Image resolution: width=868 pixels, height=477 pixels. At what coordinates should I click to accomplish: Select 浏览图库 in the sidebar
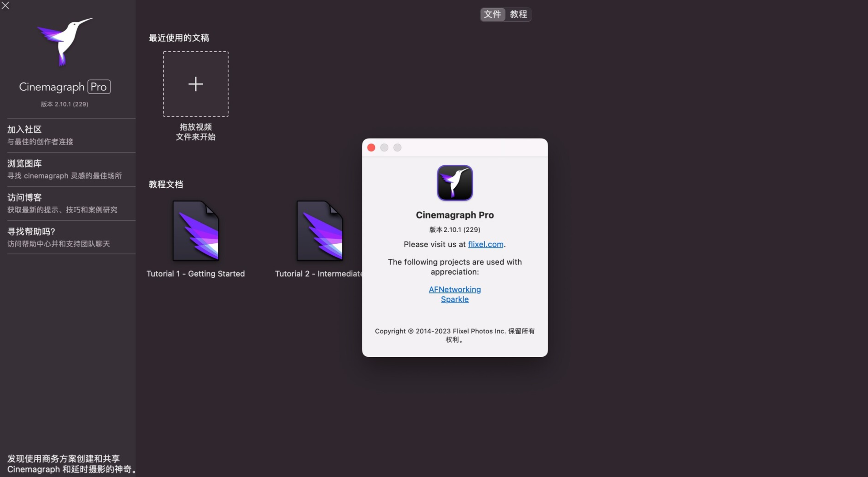click(x=71, y=169)
